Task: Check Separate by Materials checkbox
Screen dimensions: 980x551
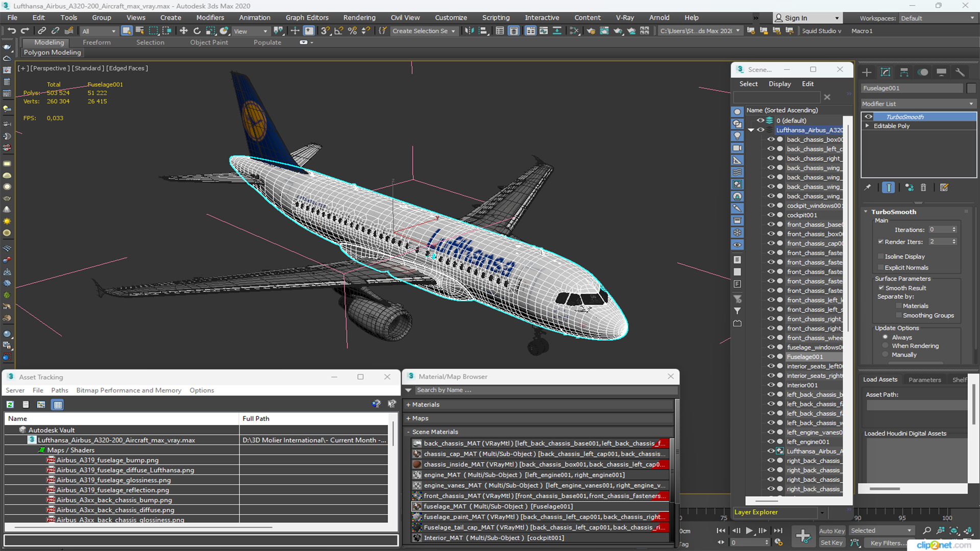Action: pyautogui.click(x=898, y=306)
